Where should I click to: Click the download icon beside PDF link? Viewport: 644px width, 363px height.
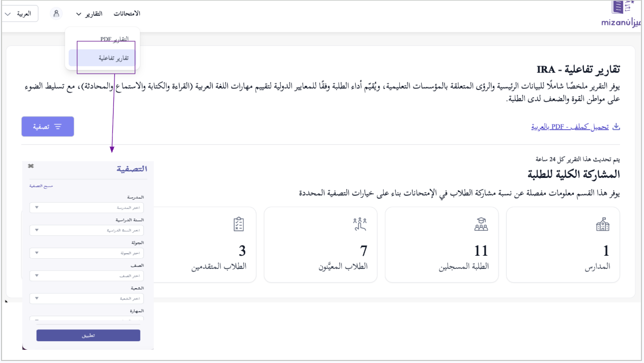click(x=616, y=127)
